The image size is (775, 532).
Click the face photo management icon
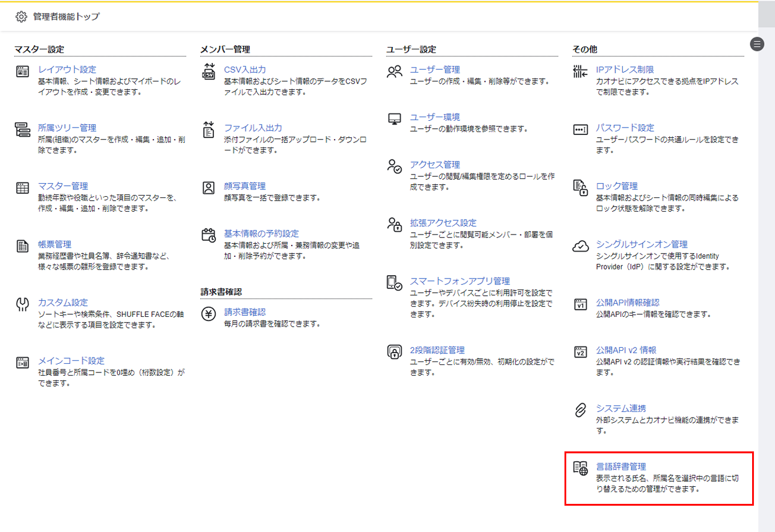pyautogui.click(x=209, y=188)
